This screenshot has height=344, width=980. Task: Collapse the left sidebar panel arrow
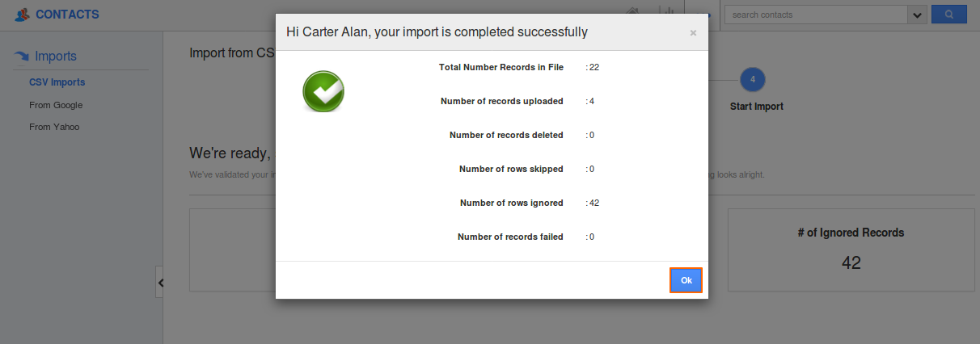(160, 283)
